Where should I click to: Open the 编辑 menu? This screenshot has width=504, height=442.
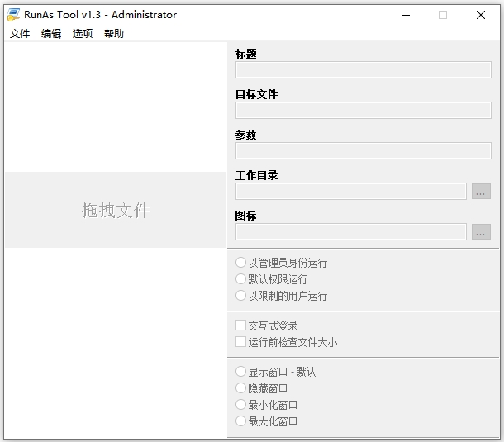pos(51,33)
